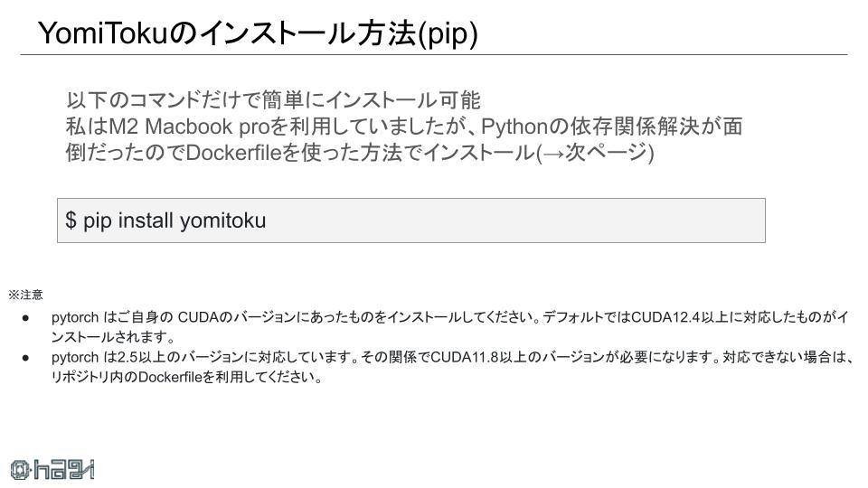Select the slide title YomiTokuのインストール方法(pip)

(258, 33)
